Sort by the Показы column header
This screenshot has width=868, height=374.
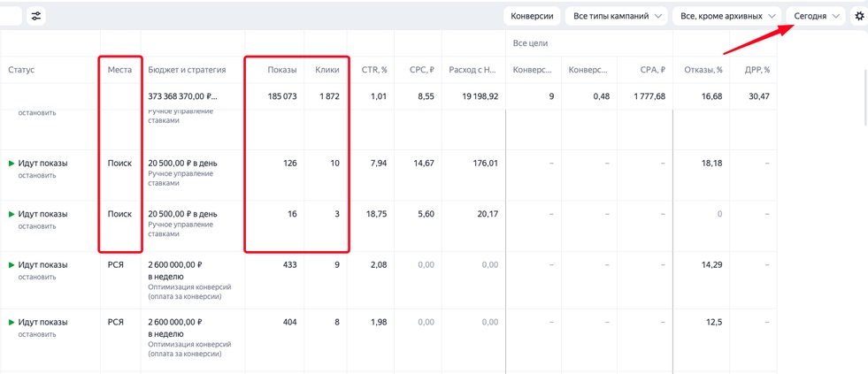point(282,70)
